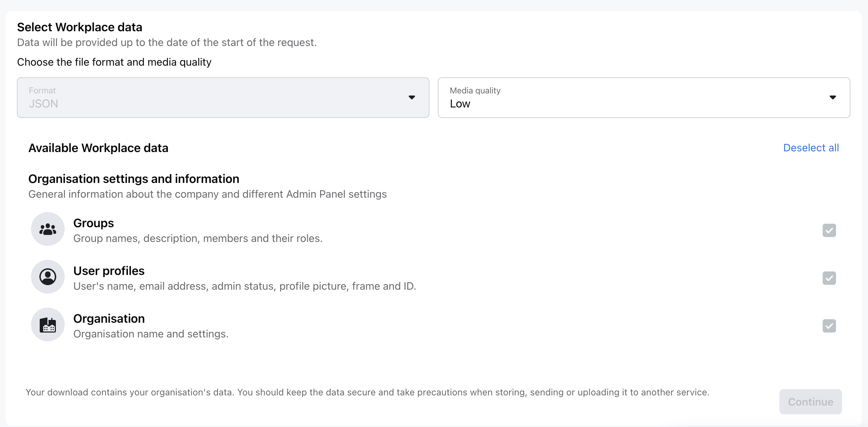Click the Format dropdown arrow

412,98
